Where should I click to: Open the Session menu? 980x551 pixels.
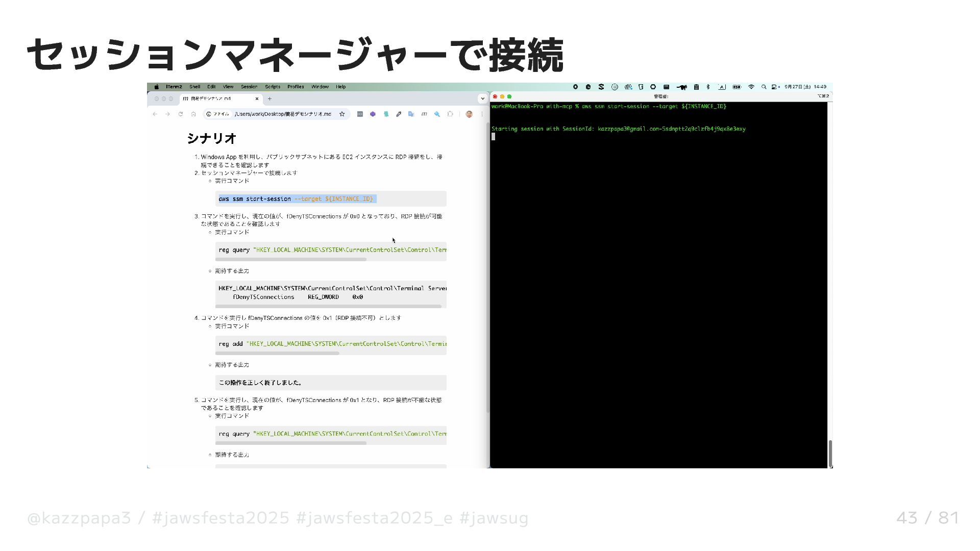pos(249,87)
